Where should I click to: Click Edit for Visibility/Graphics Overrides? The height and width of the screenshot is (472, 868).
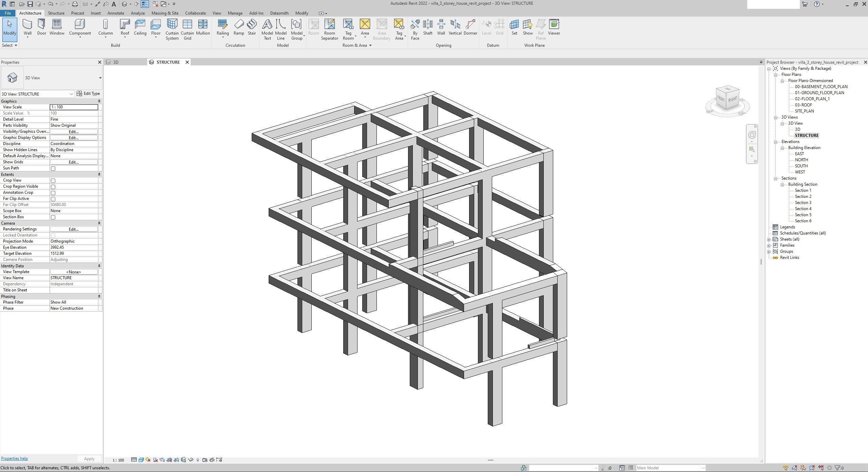tap(74, 132)
